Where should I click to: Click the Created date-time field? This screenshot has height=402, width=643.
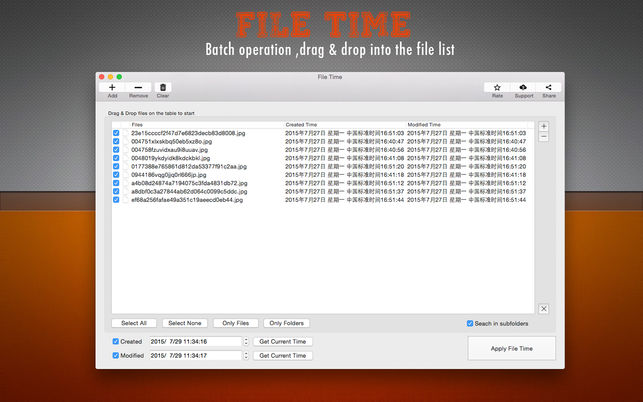(x=196, y=341)
